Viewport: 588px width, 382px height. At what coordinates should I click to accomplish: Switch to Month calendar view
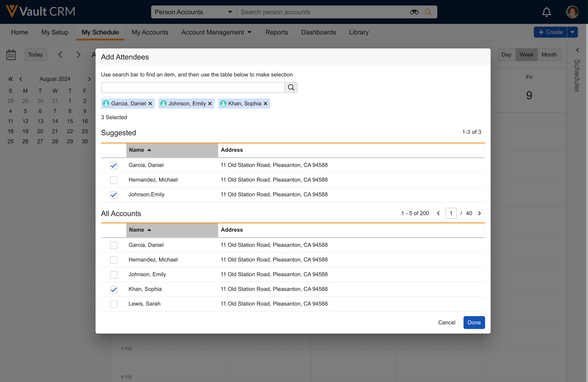(x=549, y=55)
